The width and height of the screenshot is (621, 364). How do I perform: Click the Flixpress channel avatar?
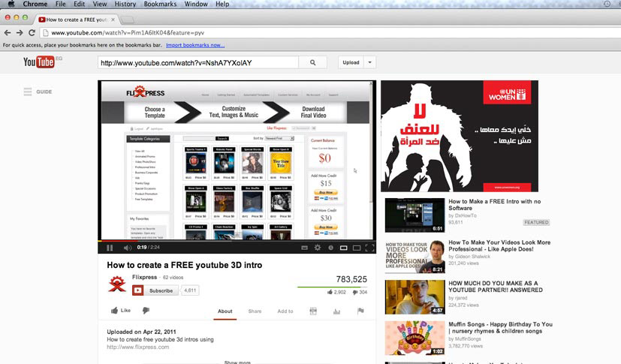(117, 284)
